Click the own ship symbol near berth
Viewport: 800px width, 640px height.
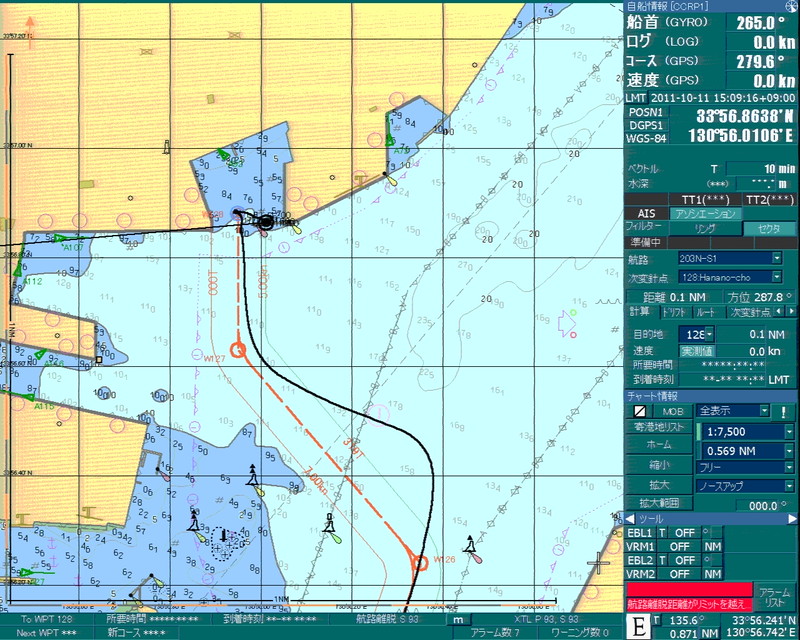click(x=265, y=222)
